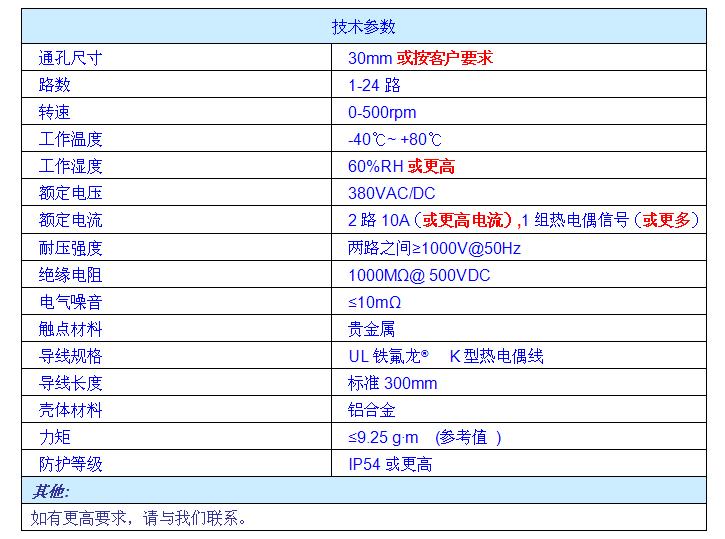Click the -40℃~ +80℃ temperature value
Screen dimensions: 725x539
(x=395, y=140)
